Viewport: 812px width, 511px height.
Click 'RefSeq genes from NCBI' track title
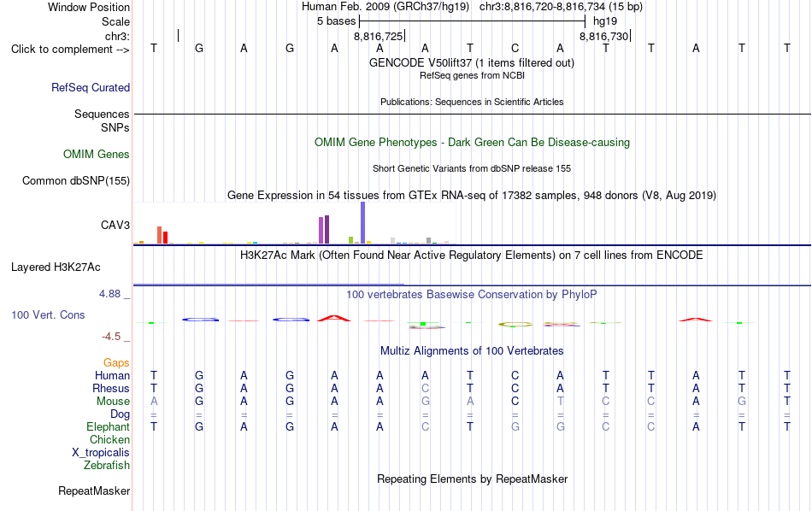[x=472, y=75]
